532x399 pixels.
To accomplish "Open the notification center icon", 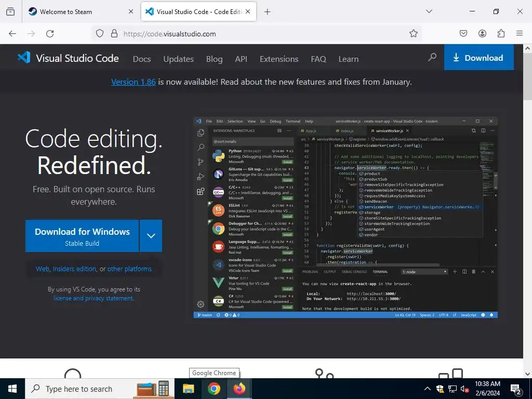I will [516, 389].
